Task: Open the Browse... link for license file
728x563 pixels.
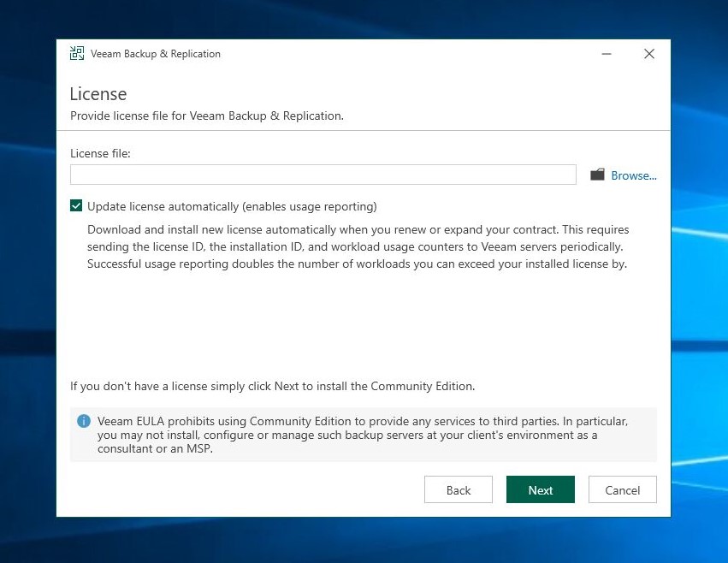Action: pos(634,175)
